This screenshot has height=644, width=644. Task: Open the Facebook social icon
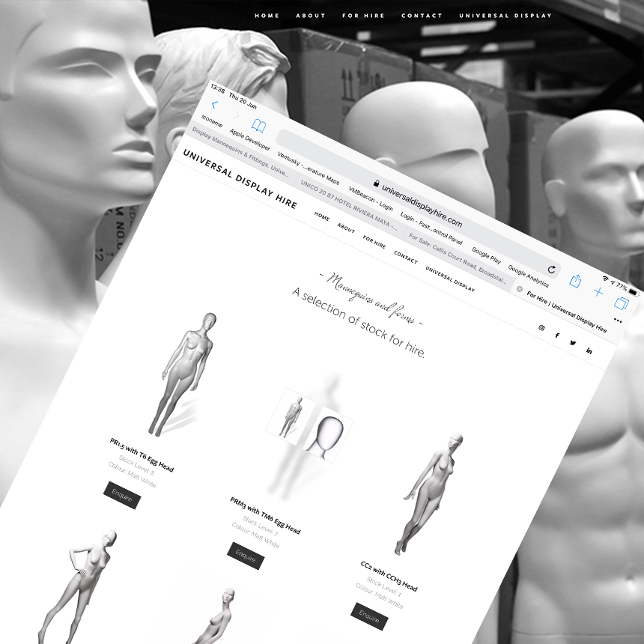pyautogui.click(x=557, y=335)
